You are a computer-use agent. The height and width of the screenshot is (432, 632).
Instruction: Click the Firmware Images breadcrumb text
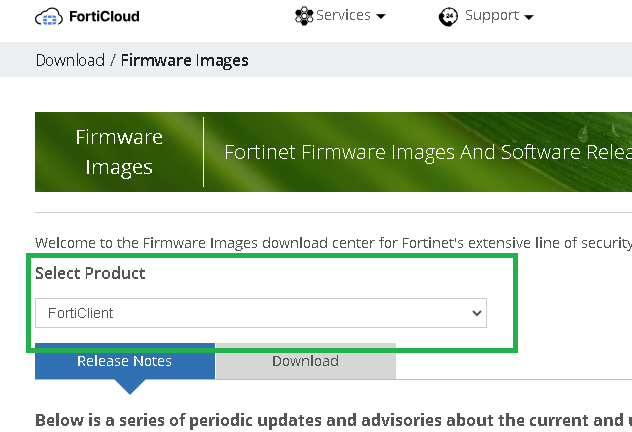(185, 60)
